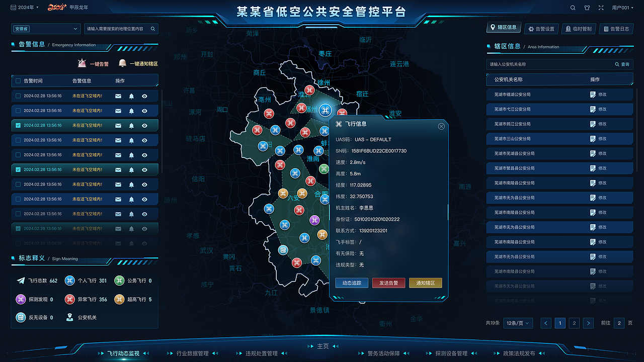Open 探测设备管理 in bottom navigation

point(451,353)
